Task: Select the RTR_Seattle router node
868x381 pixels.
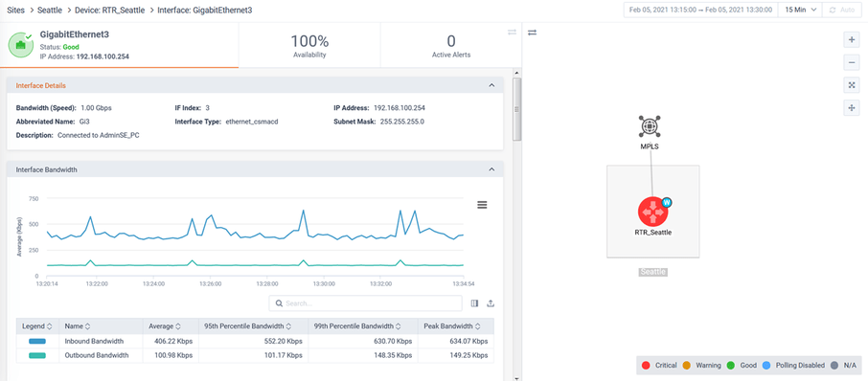Action: 653,212
